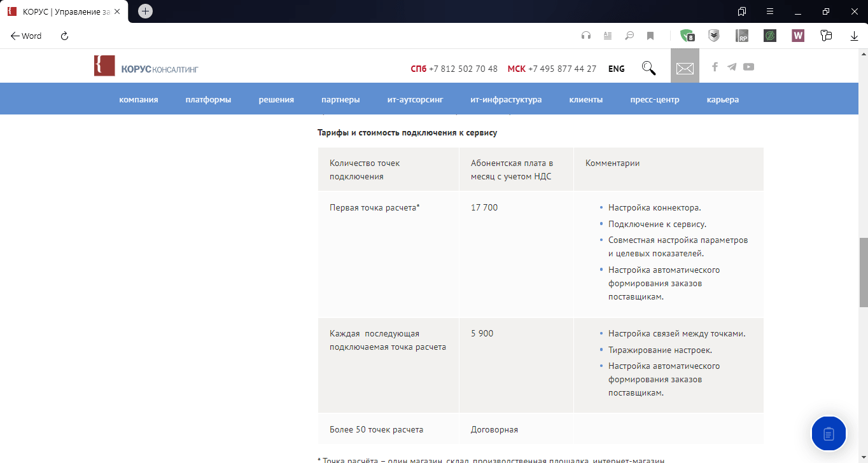Click bullet «Тиражирование настроек.»

pos(660,350)
